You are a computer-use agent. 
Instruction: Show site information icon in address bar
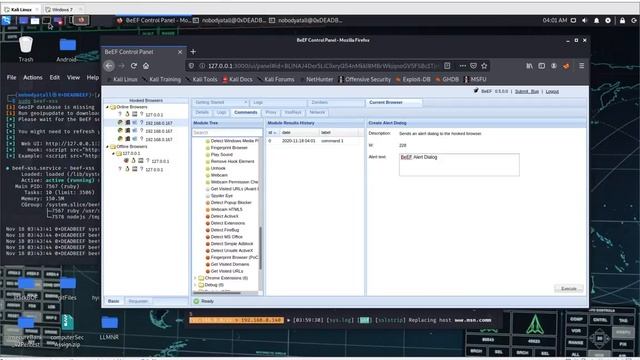[x=202, y=66]
